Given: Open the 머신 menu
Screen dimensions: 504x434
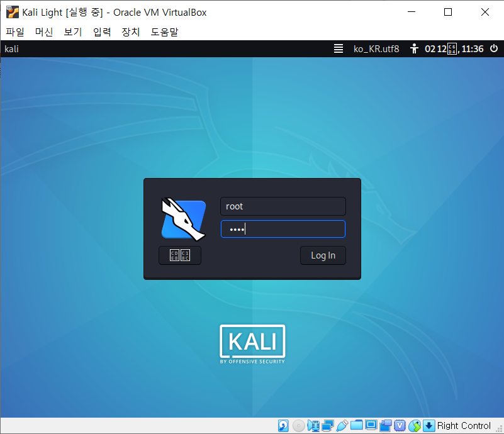Looking at the screenshot, I should click(43, 32).
